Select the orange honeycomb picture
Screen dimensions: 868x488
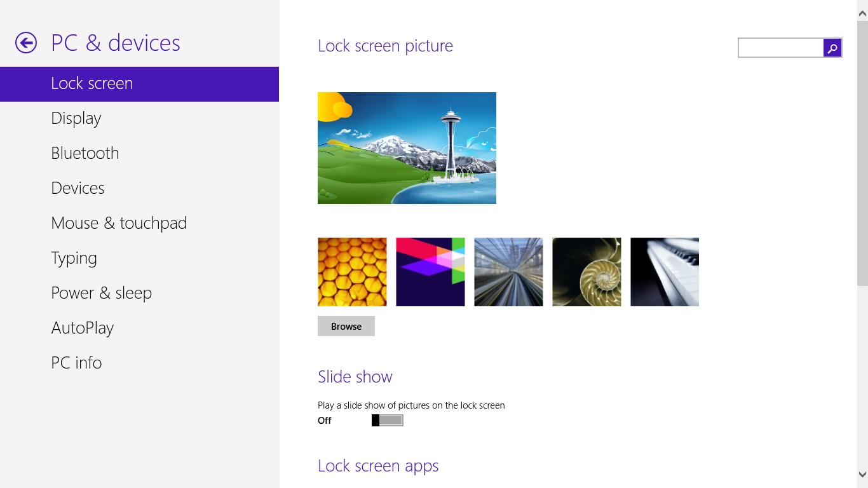(352, 272)
